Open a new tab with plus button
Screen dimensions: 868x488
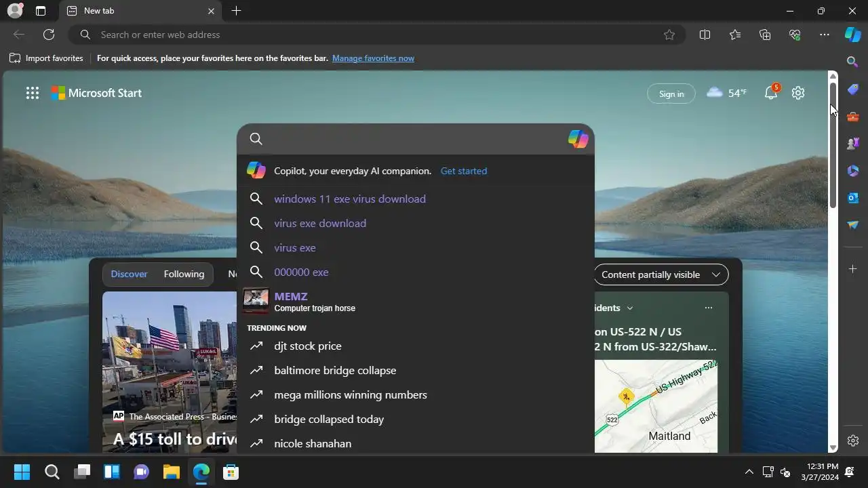pyautogui.click(x=236, y=11)
